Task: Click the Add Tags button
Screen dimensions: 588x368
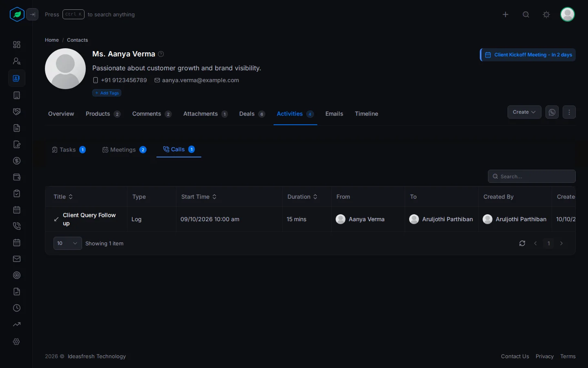Action: (x=107, y=93)
